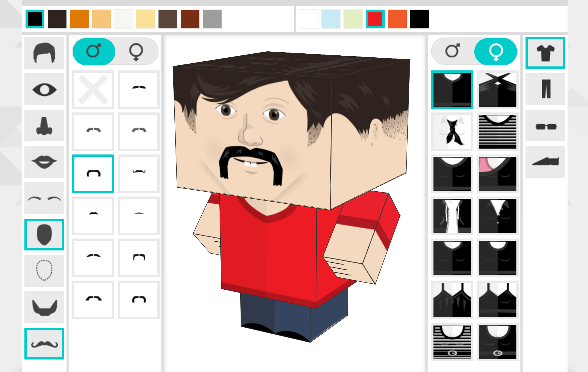Switch clothing gender to male
Image resolution: width=588 pixels, height=372 pixels.
coord(453,51)
